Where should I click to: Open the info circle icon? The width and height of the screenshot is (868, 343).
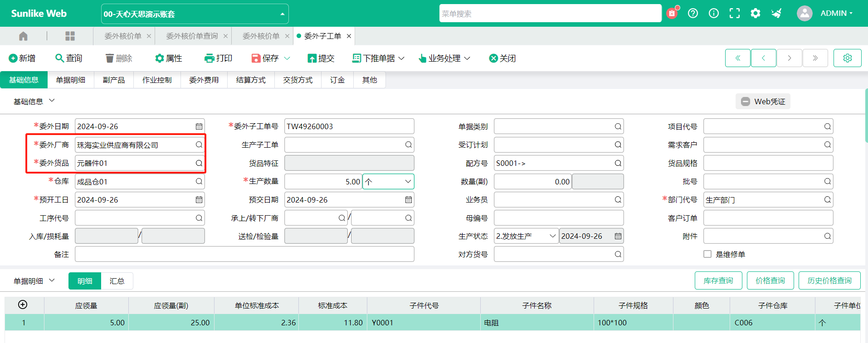pyautogui.click(x=714, y=13)
